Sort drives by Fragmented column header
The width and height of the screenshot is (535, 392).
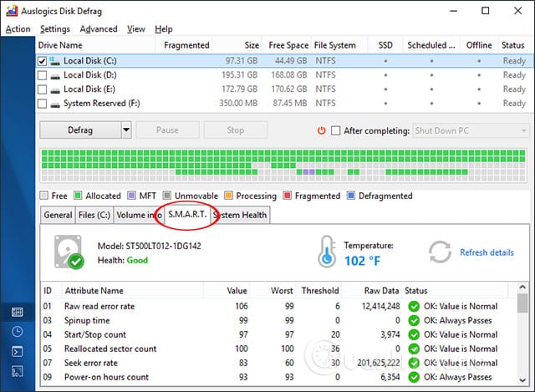click(184, 45)
